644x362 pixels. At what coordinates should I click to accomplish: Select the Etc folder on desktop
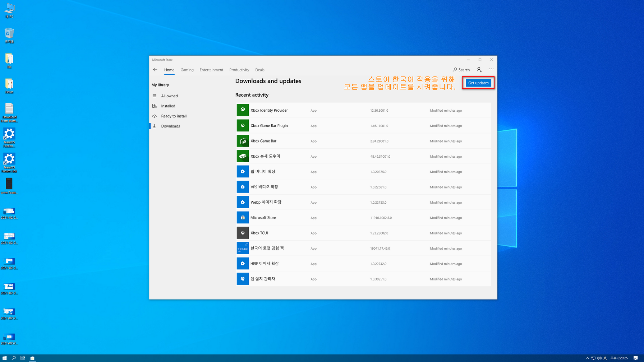click(x=9, y=61)
